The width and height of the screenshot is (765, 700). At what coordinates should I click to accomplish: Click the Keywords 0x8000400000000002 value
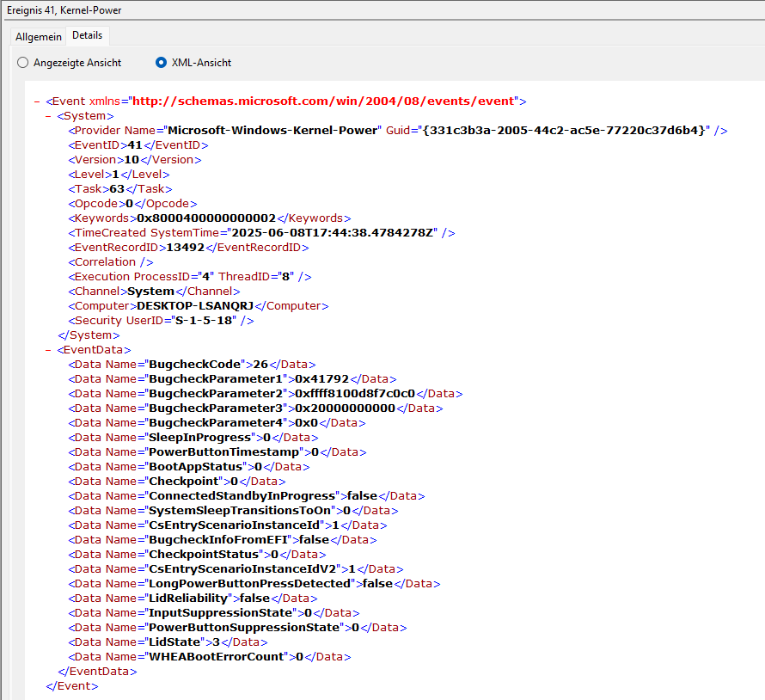point(206,218)
